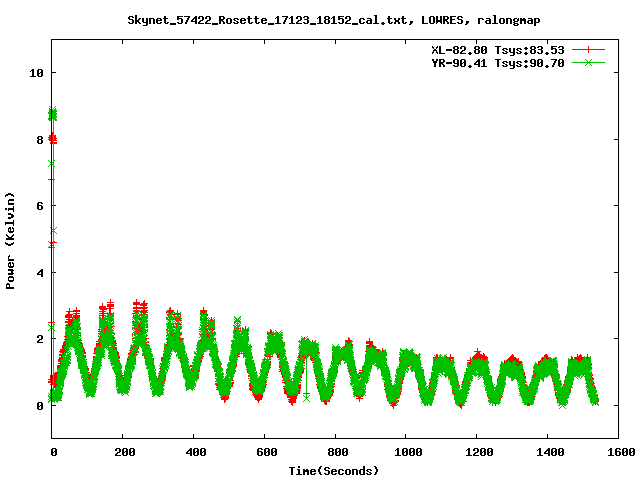Click the x-axis tick label 1200

point(479,452)
